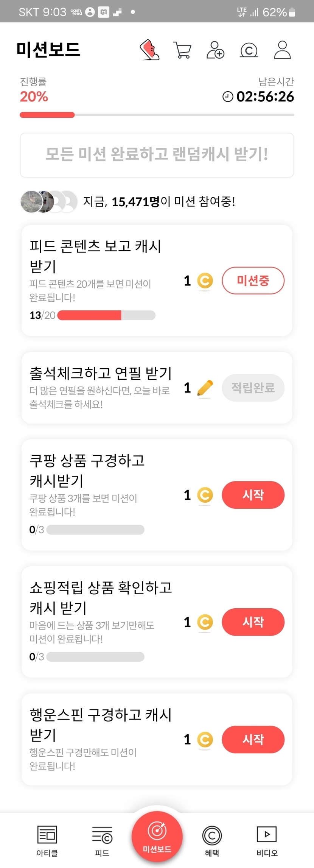The image size is (314, 868).
Task: Tap the 미션중 button on feed mission
Action: point(253,281)
